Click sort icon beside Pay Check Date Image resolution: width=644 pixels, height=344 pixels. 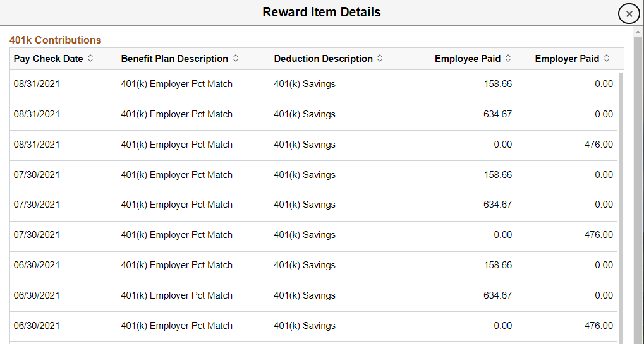click(x=90, y=59)
